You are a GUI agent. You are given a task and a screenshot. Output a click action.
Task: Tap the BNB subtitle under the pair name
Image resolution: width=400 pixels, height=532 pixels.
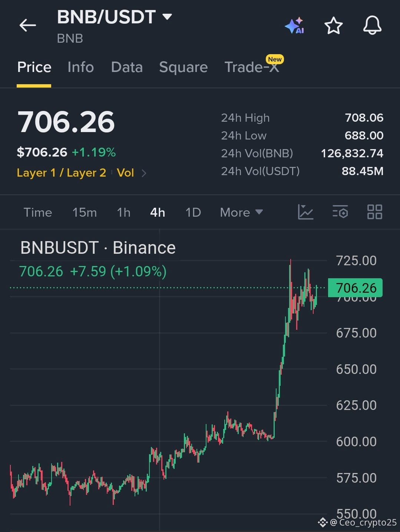70,39
